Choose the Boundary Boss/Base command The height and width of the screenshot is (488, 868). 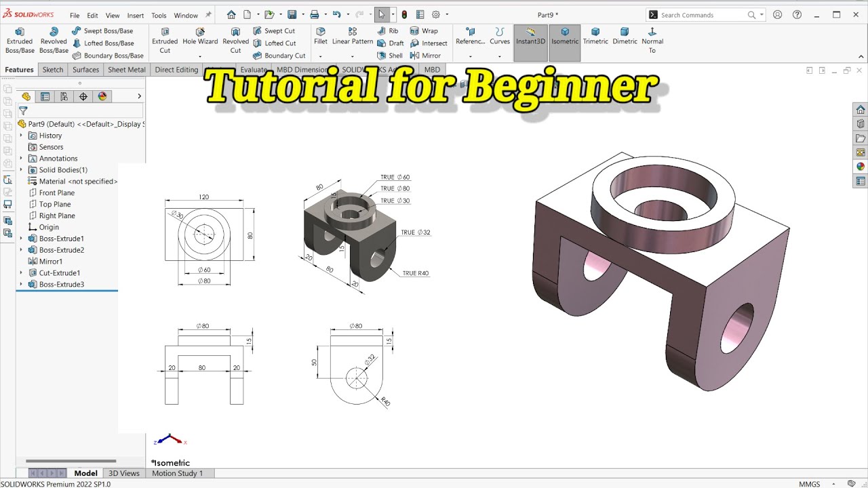coord(108,56)
